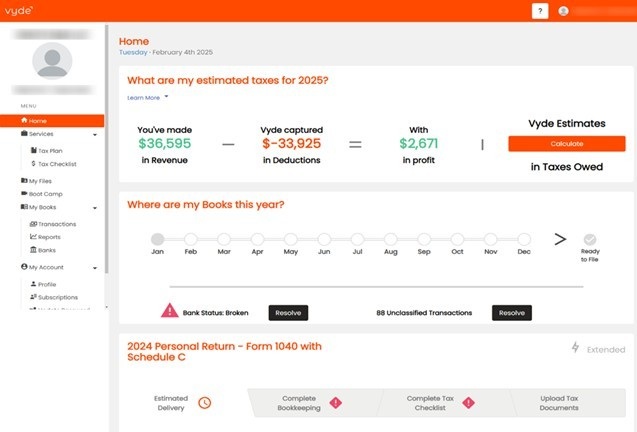Expand the Learn More link
The width and height of the screenshot is (637, 432).
[x=143, y=98]
